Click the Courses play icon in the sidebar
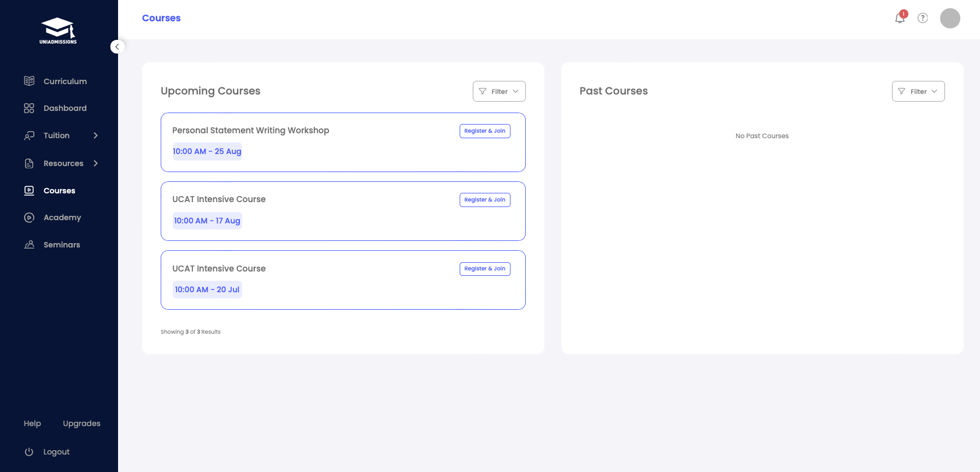Viewport: 980px width, 472px height. pos(29,191)
